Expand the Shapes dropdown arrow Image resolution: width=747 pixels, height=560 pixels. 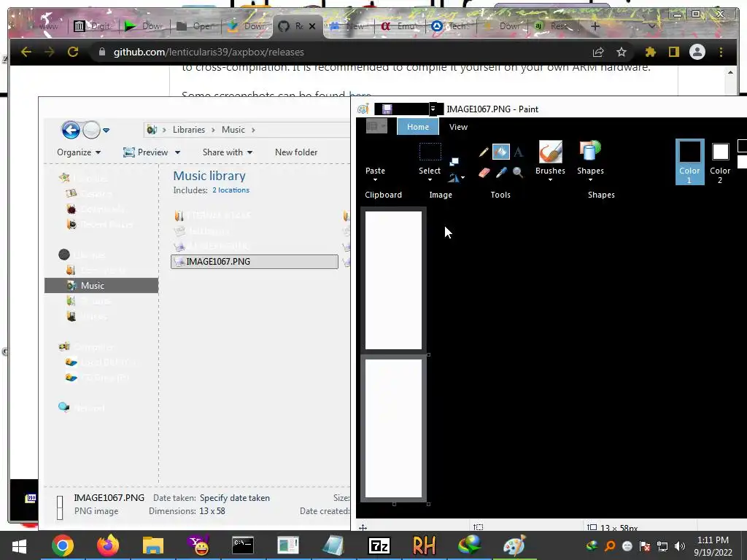(x=590, y=180)
